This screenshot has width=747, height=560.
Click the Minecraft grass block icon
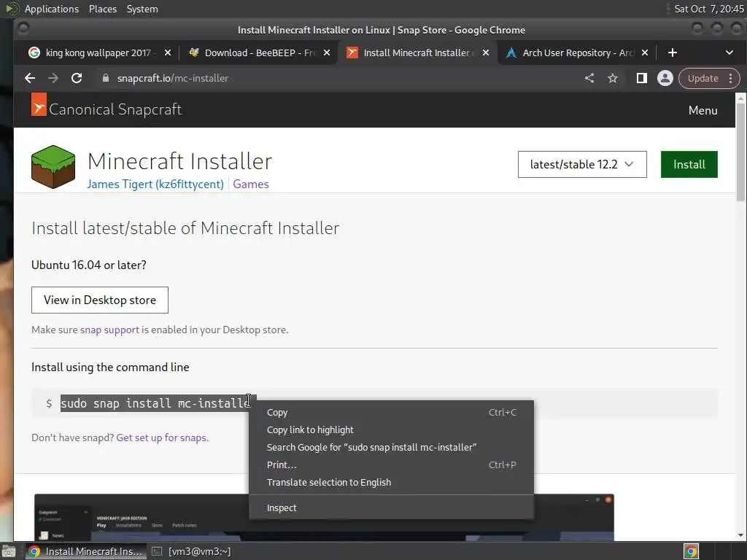coord(53,167)
